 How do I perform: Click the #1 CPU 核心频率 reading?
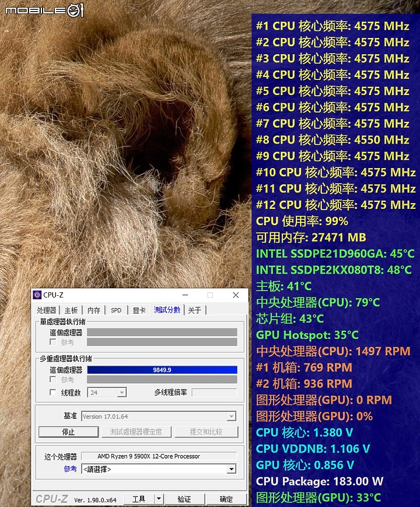click(332, 26)
